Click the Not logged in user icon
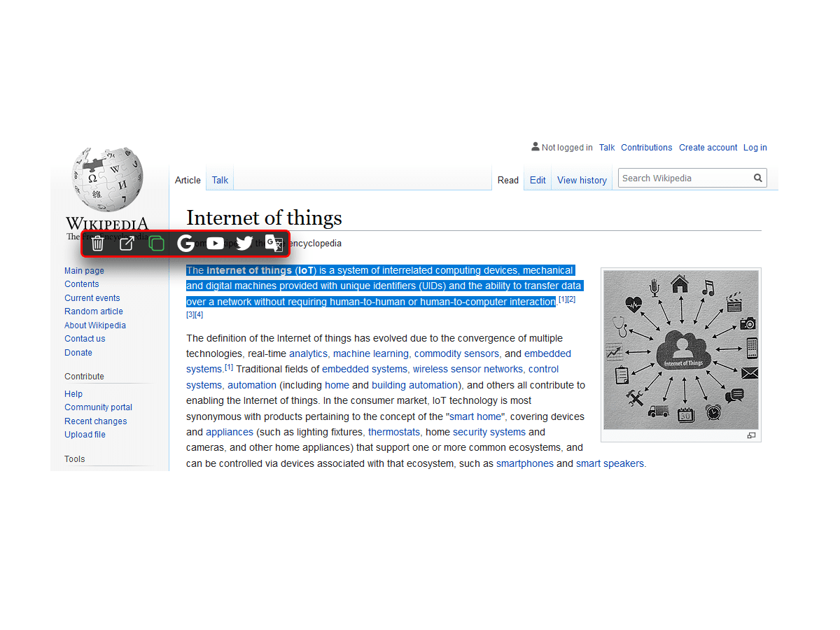Image resolution: width=840 pixels, height=630 pixels. coord(535,147)
